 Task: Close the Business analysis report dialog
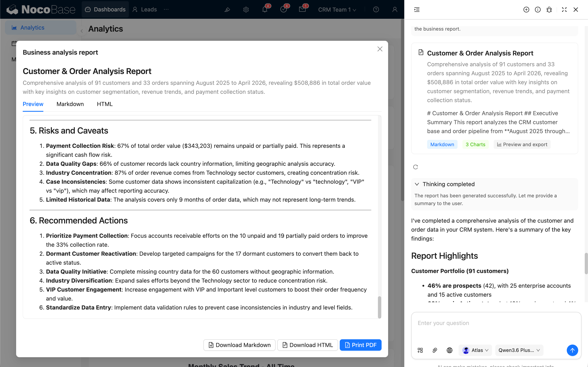pos(380,49)
